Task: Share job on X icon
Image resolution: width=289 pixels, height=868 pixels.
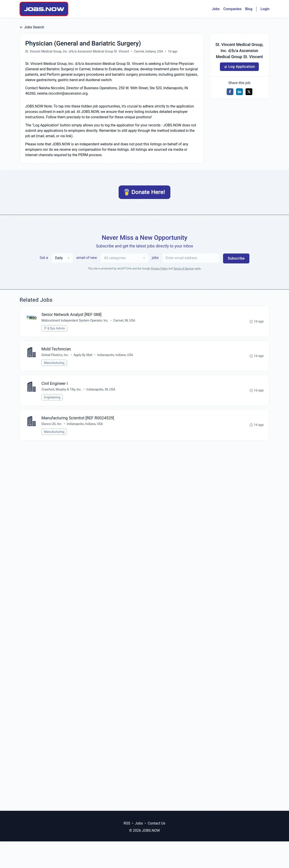Action: point(249,92)
